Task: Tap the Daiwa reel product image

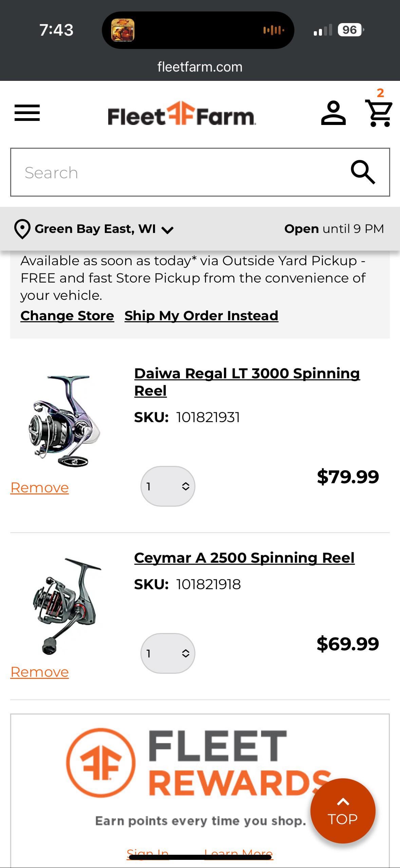Action: [64, 421]
